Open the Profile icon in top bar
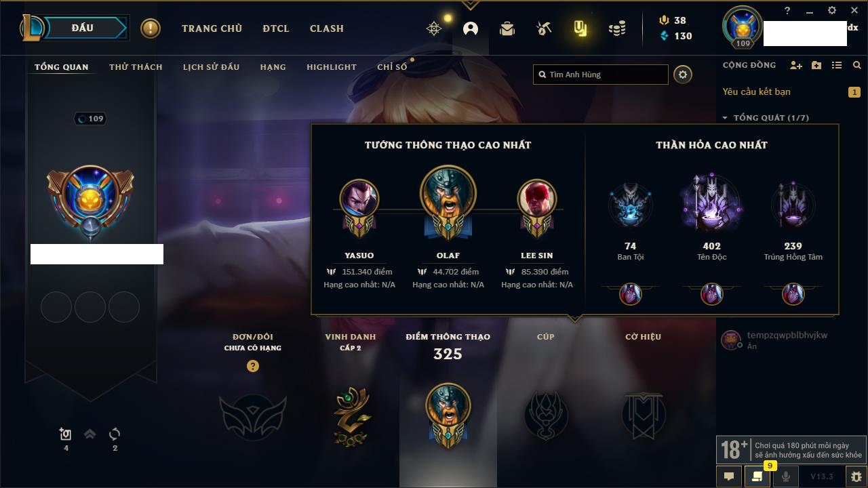Screen dimensions: 868x488 point(471,28)
